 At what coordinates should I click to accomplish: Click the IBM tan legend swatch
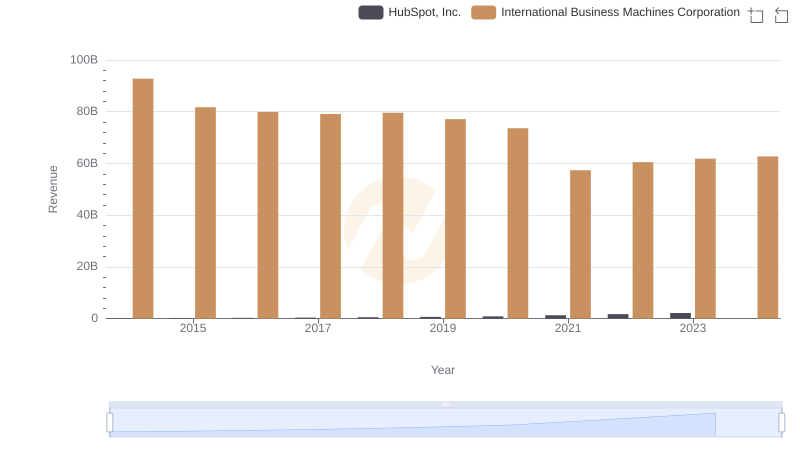pyautogui.click(x=484, y=12)
